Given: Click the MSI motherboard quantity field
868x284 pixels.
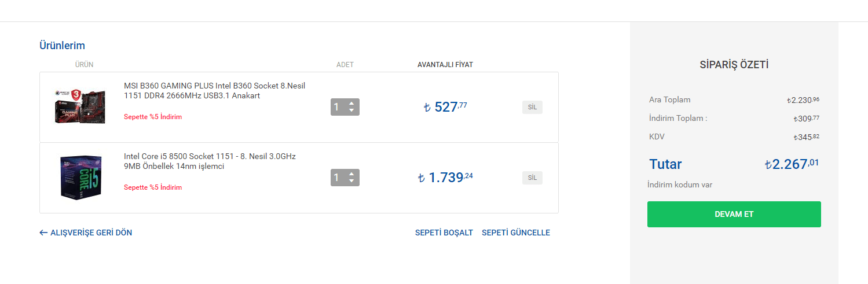Looking at the screenshot, I should coord(338,107).
